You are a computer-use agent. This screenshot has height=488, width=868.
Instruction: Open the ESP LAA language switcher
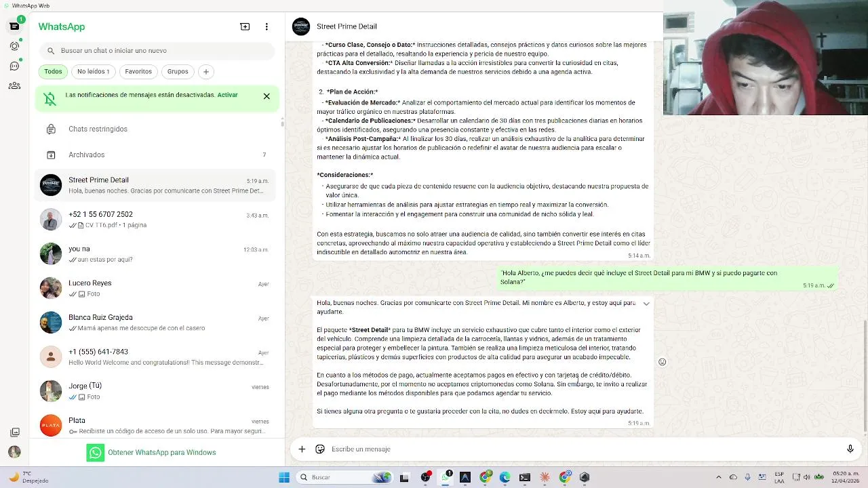(x=779, y=477)
